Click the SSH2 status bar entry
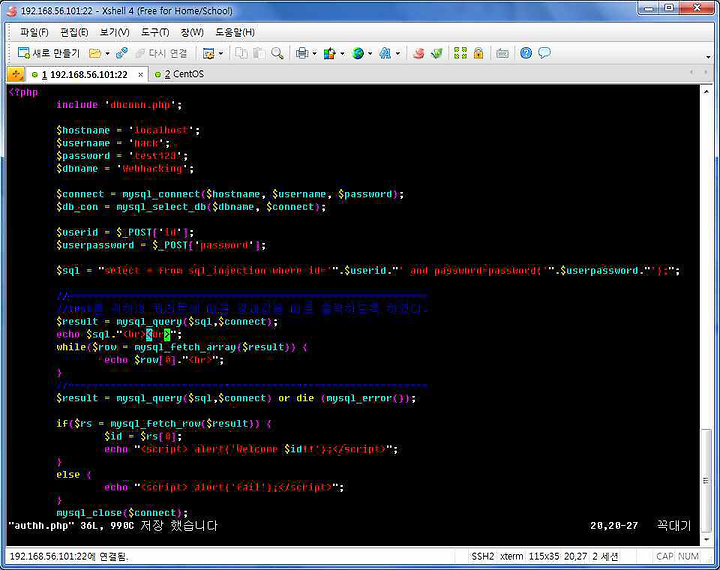Image resolution: width=720 pixels, height=570 pixels. (483, 556)
